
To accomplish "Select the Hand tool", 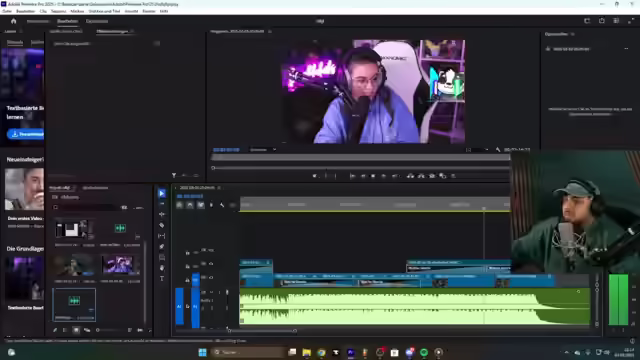I will pyautogui.click(x=162, y=268).
